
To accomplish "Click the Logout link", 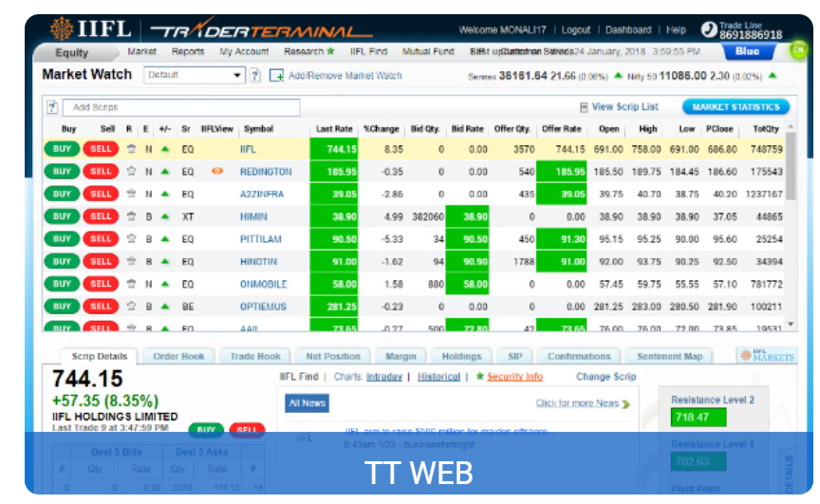I will coord(575,29).
